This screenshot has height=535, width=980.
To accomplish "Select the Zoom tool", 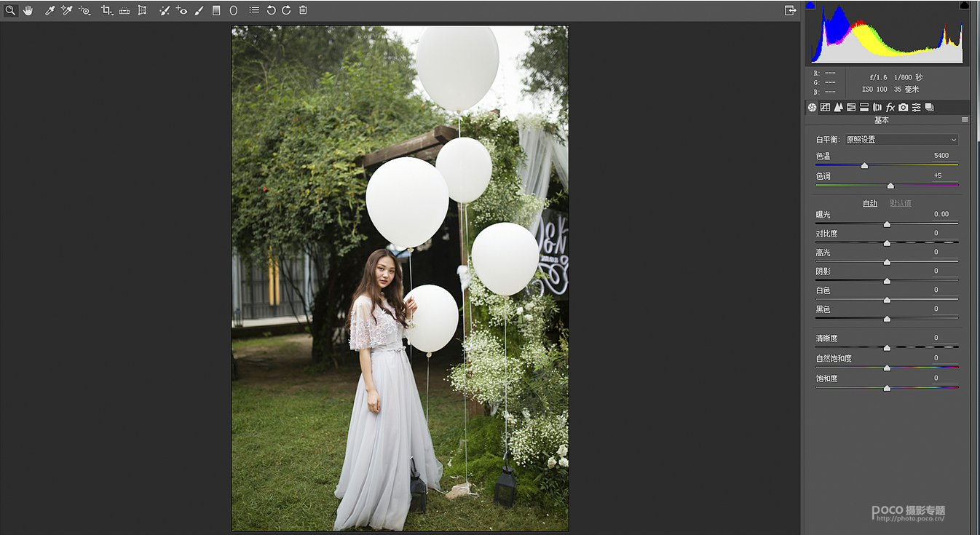I will tap(10, 10).
